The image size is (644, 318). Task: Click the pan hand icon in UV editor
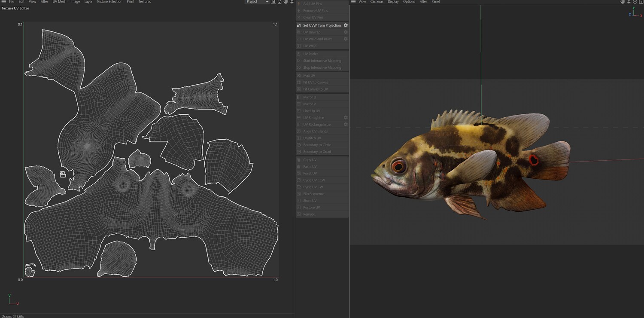click(286, 2)
